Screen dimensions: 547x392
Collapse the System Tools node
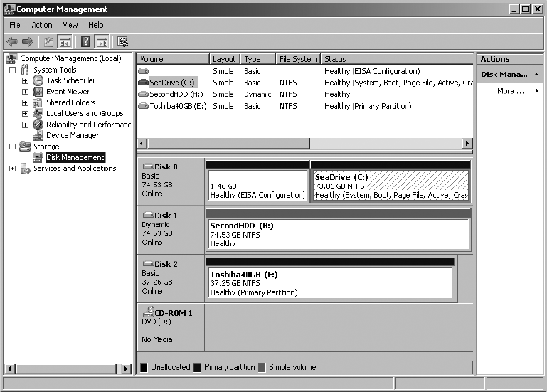pyautogui.click(x=12, y=70)
